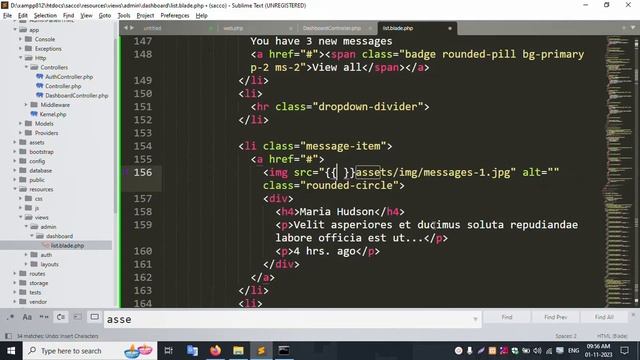This screenshot has width=640, height=360.
Task: Open the Edit menu
Action: pos(23,16)
